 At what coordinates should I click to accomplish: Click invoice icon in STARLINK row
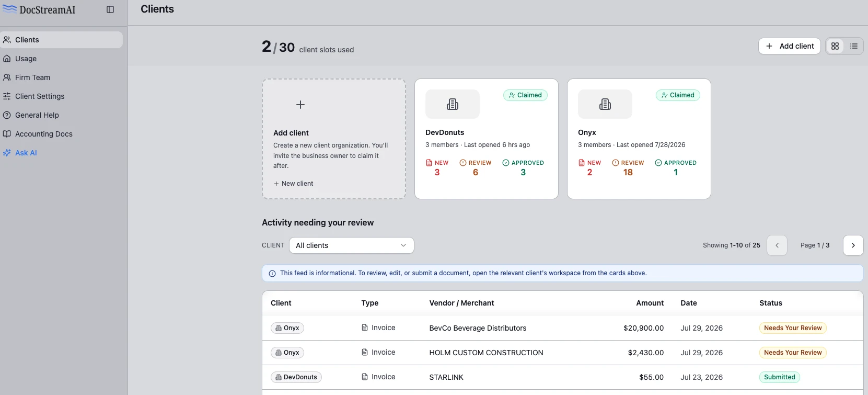[365, 377]
